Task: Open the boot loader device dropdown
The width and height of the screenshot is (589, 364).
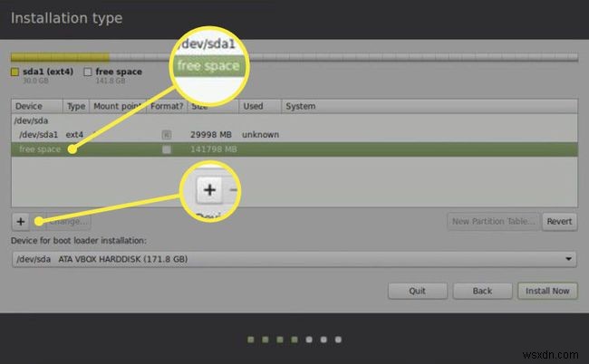Action: [294, 259]
